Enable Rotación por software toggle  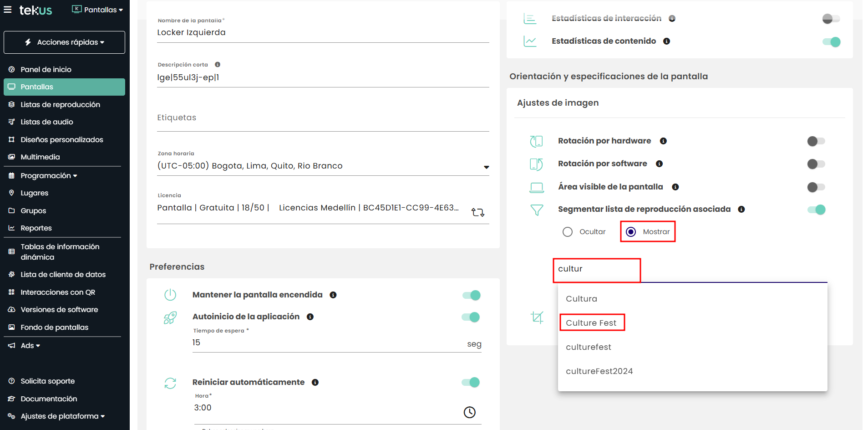(816, 164)
